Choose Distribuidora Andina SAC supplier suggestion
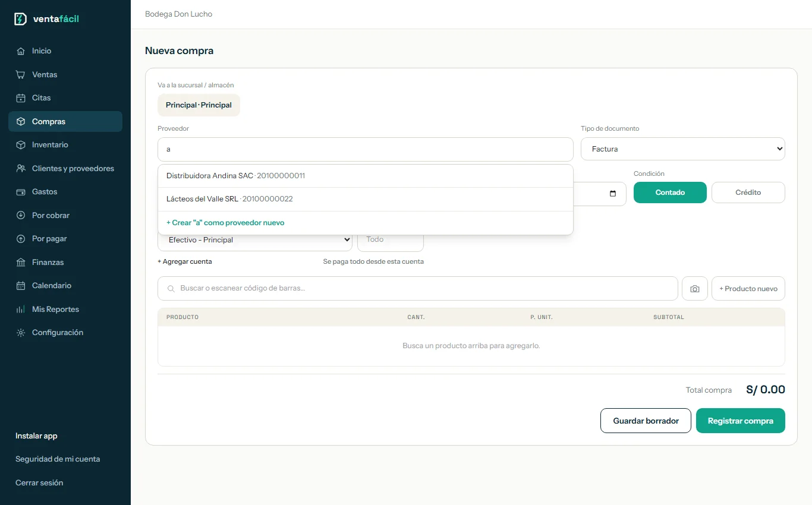This screenshot has width=812, height=505. (366, 176)
